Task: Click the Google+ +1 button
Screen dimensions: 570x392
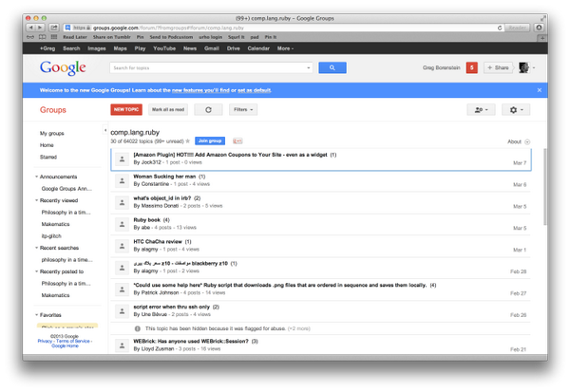Action: [x=237, y=141]
